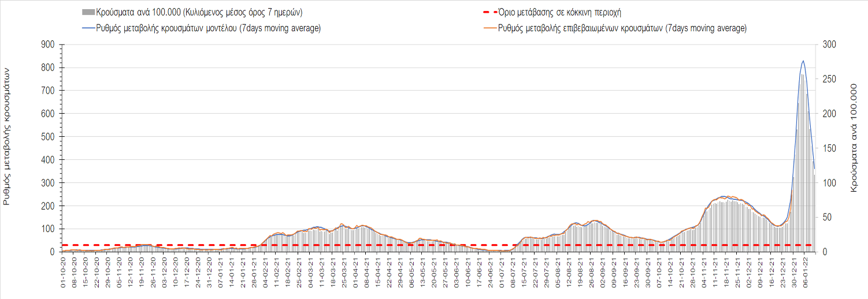Click the red dashed threshold legend marker

[x=489, y=12]
